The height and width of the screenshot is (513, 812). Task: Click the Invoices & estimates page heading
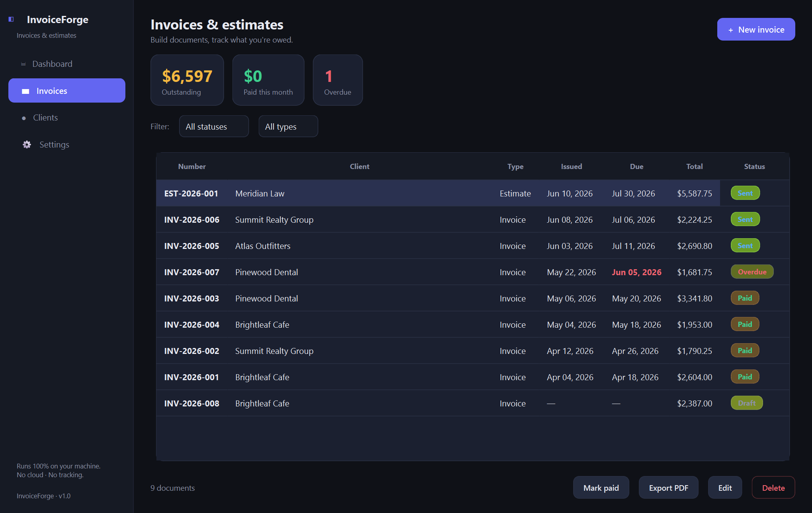coord(217,25)
